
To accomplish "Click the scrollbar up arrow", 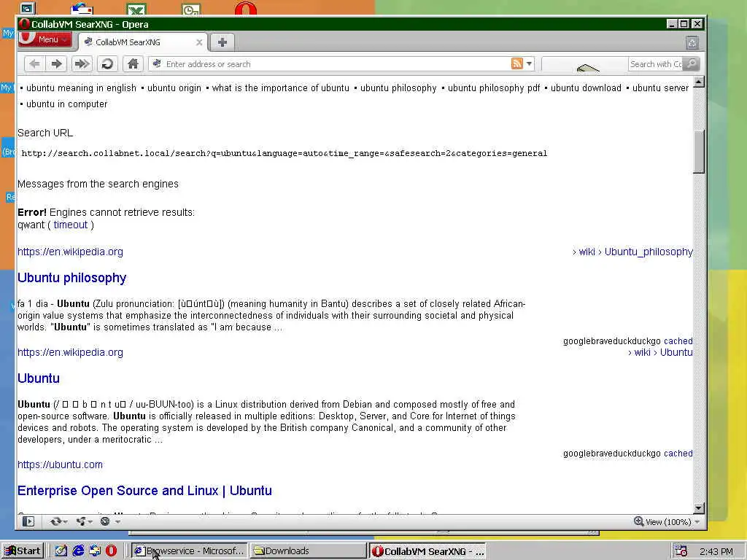I will 698,82.
